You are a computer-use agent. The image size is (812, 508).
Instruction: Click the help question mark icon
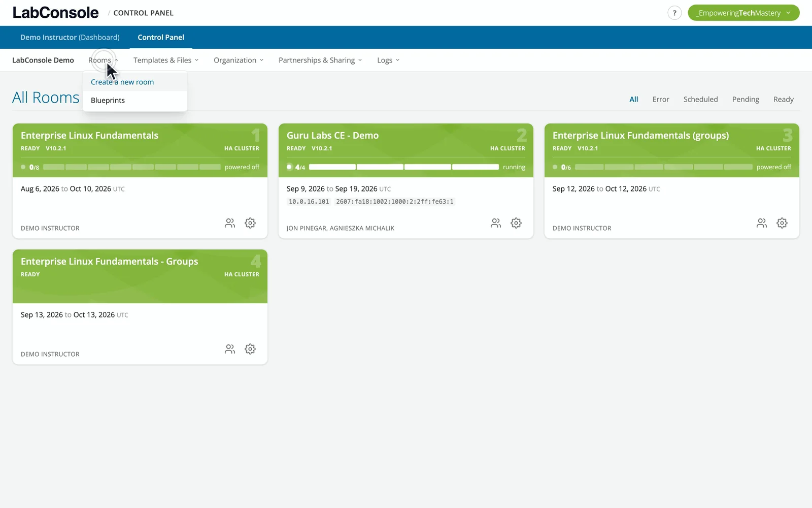674,13
